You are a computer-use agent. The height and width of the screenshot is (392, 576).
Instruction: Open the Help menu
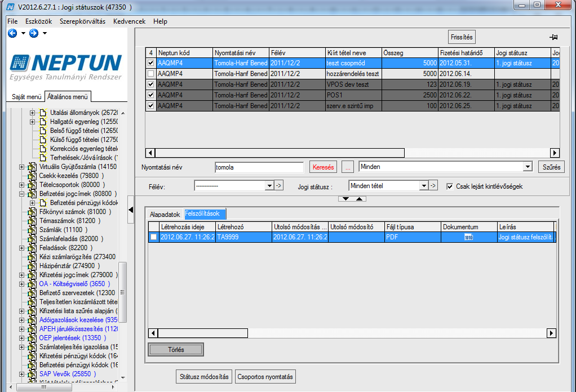click(x=160, y=21)
